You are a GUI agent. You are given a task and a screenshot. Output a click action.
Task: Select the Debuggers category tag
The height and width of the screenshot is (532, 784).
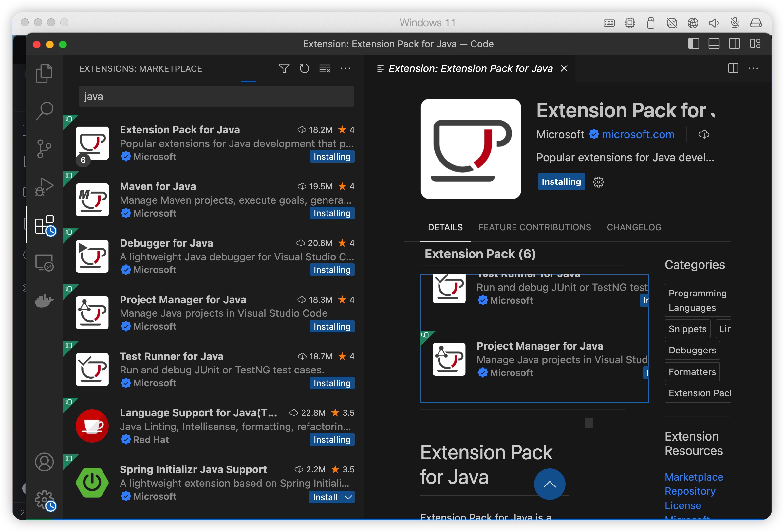(692, 350)
